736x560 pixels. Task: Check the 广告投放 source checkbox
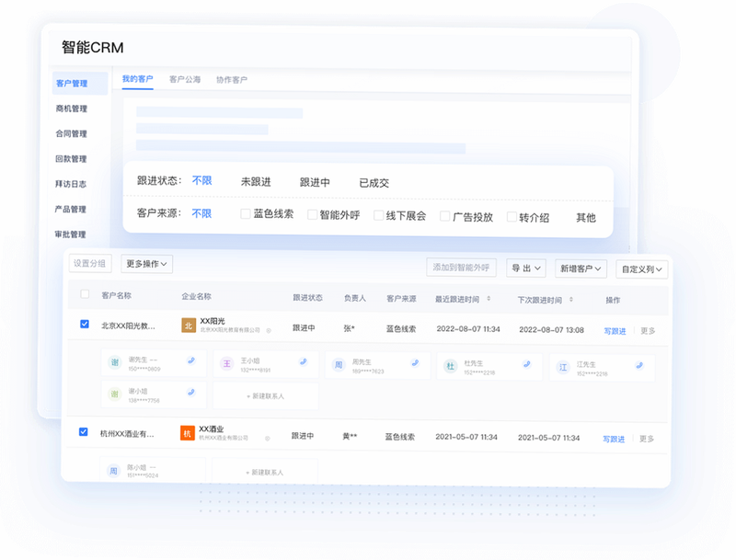[444, 216]
